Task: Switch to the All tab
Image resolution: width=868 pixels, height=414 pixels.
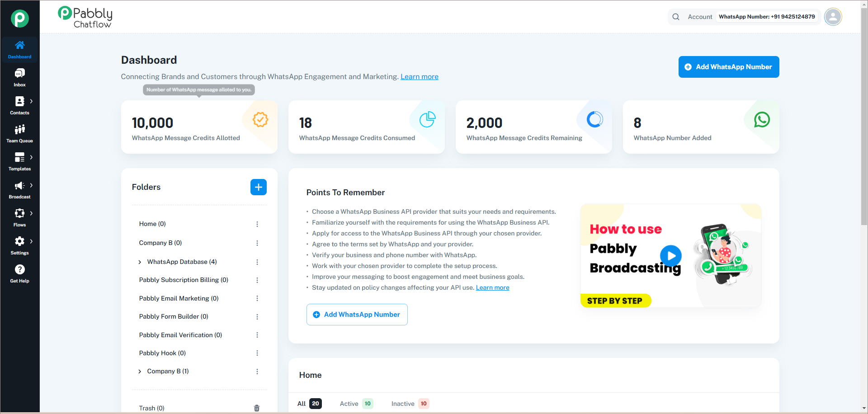Action: coord(309,404)
